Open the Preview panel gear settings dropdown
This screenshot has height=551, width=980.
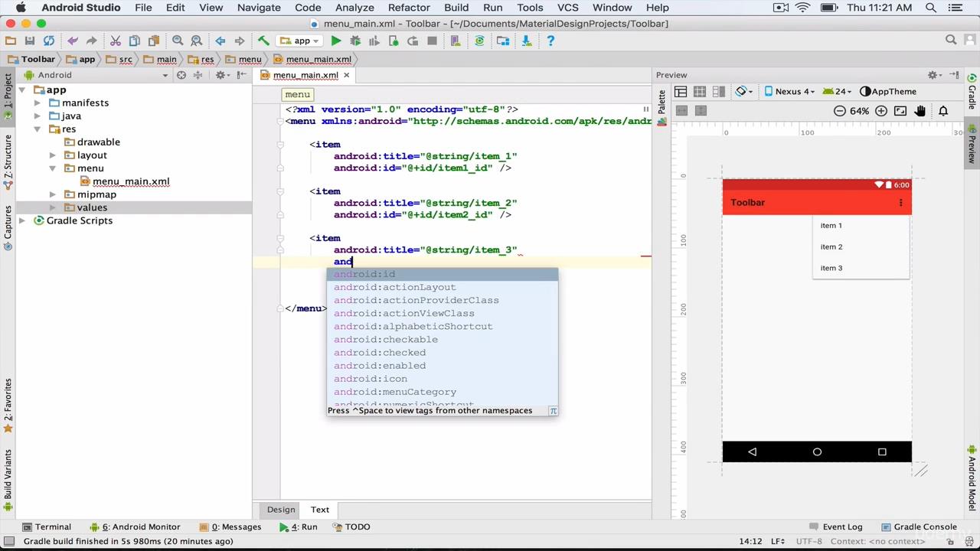pyautogui.click(x=935, y=75)
